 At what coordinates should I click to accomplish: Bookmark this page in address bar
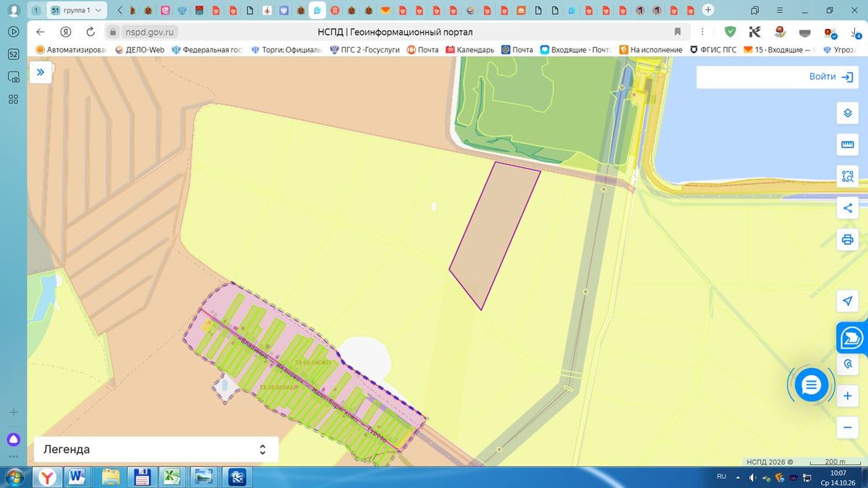[x=678, y=32]
